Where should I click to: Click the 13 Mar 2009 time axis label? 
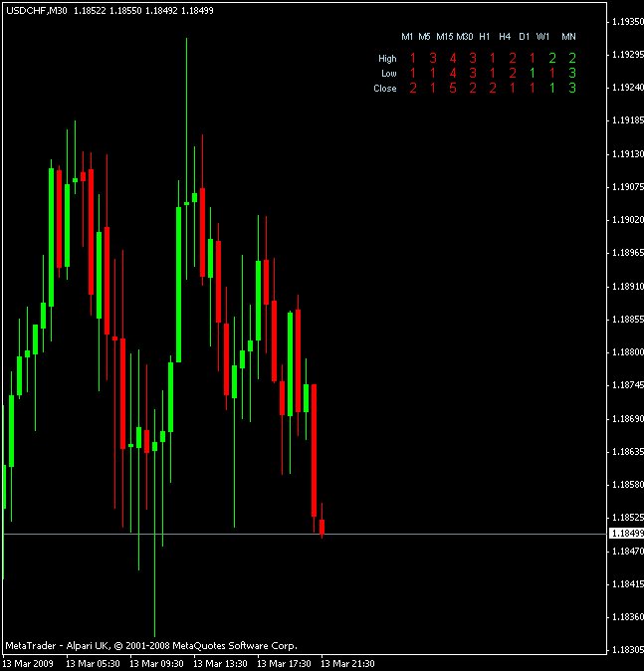click(28, 663)
